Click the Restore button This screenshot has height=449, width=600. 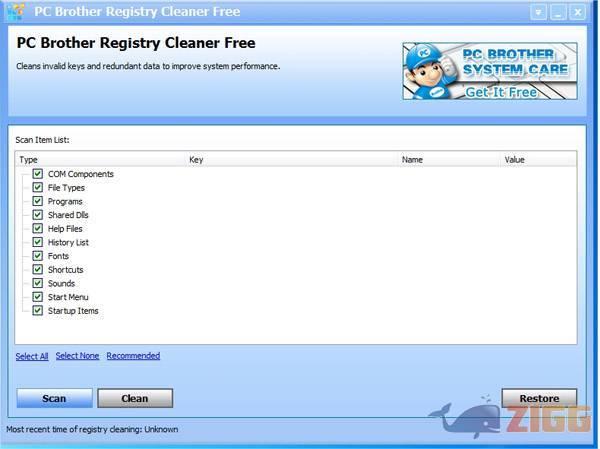[539, 398]
